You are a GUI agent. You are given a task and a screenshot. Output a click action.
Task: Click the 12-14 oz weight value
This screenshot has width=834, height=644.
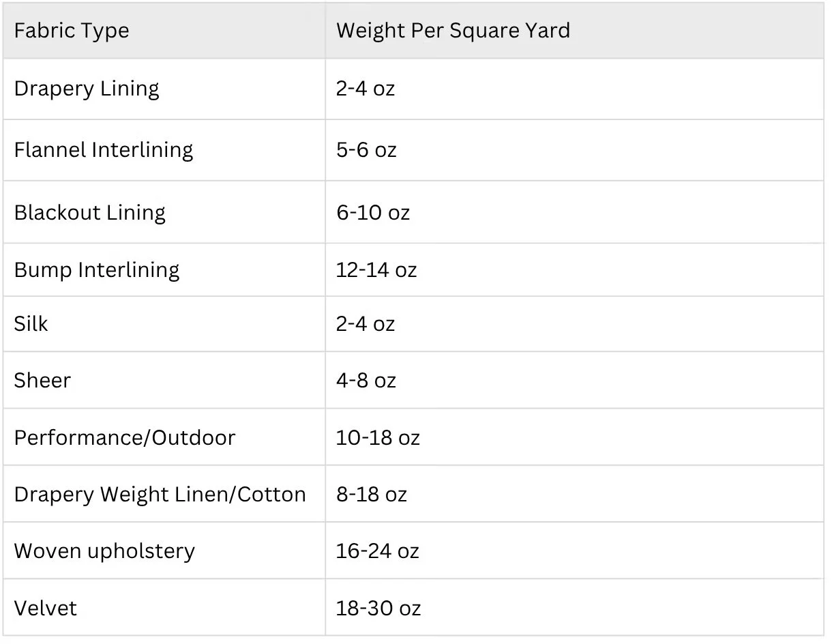click(376, 269)
